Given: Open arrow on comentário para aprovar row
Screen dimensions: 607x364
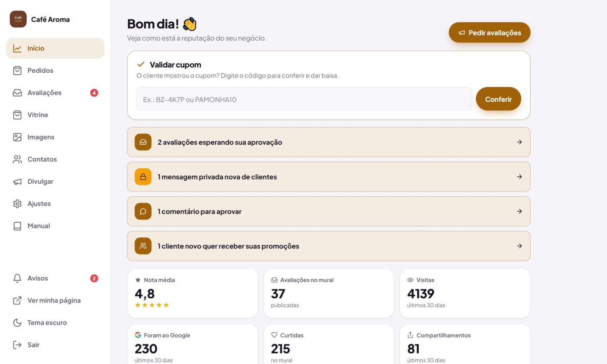Looking at the screenshot, I should click(x=519, y=211).
